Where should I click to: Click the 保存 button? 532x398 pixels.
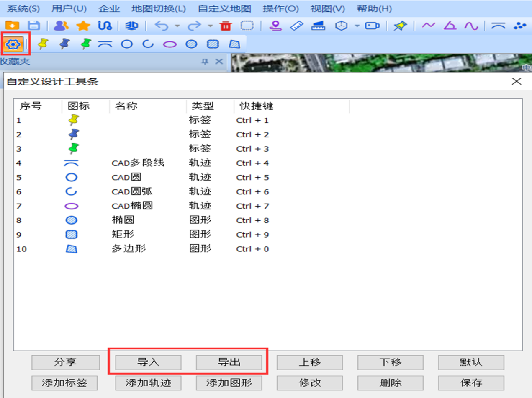tap(471, 382)
